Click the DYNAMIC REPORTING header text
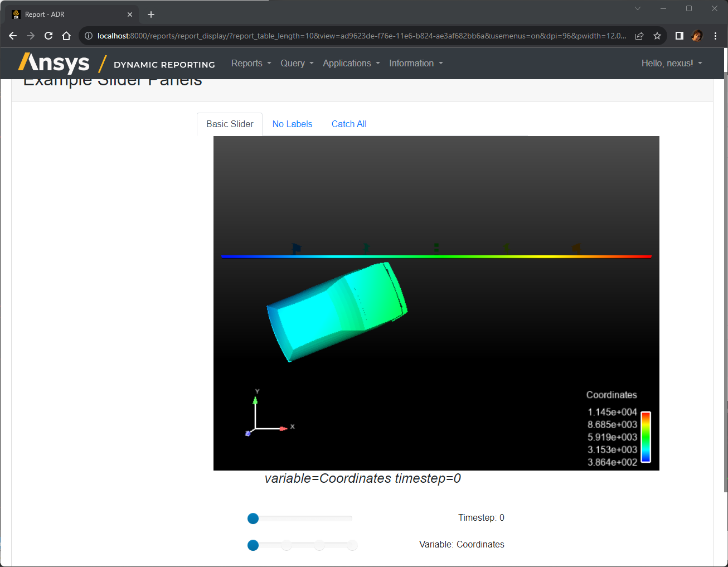This screenshot has width=728, height=567. (164, 65)
